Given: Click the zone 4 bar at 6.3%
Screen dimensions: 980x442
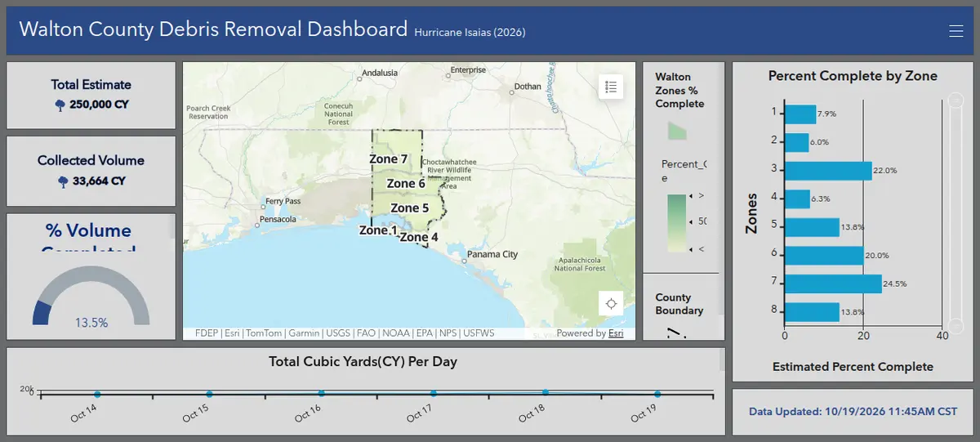Looking at the screenshot, I should tap(797, 199).
